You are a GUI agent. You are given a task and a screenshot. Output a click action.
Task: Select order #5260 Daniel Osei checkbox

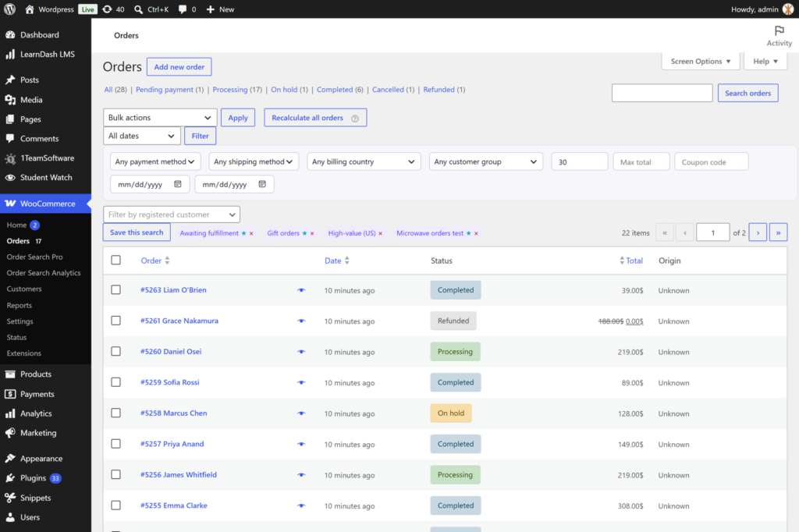click(x=116, y=351)
